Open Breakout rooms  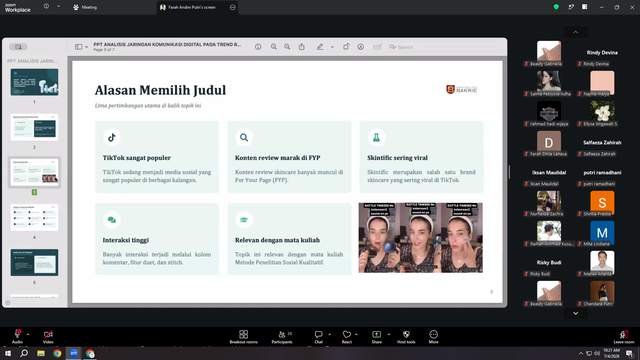coord(244,337)
